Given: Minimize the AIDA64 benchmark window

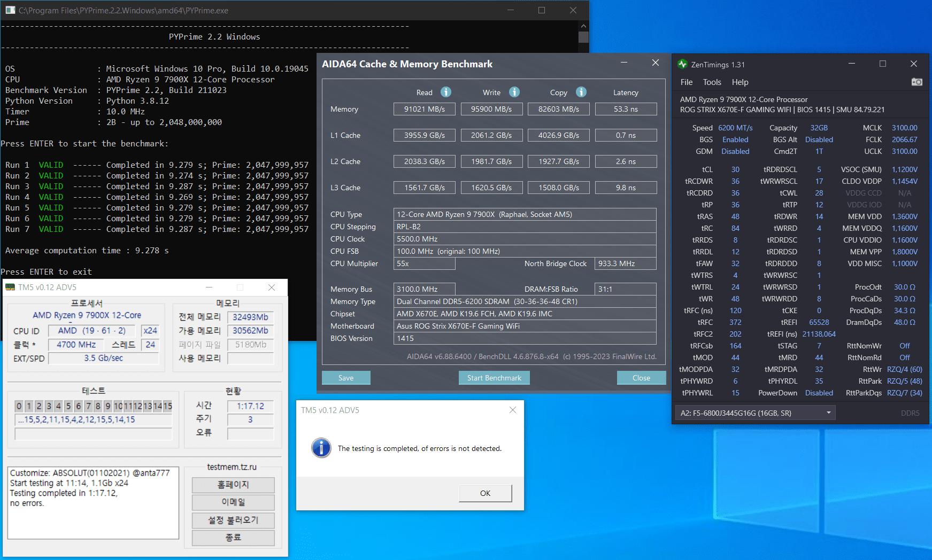Looking at the screenshot, I should 624,63.
